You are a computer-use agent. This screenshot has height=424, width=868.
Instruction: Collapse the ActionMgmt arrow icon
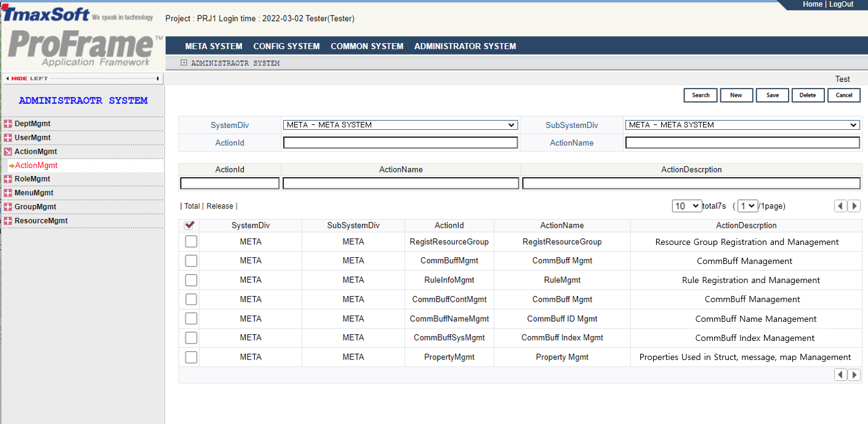(8, 151)
